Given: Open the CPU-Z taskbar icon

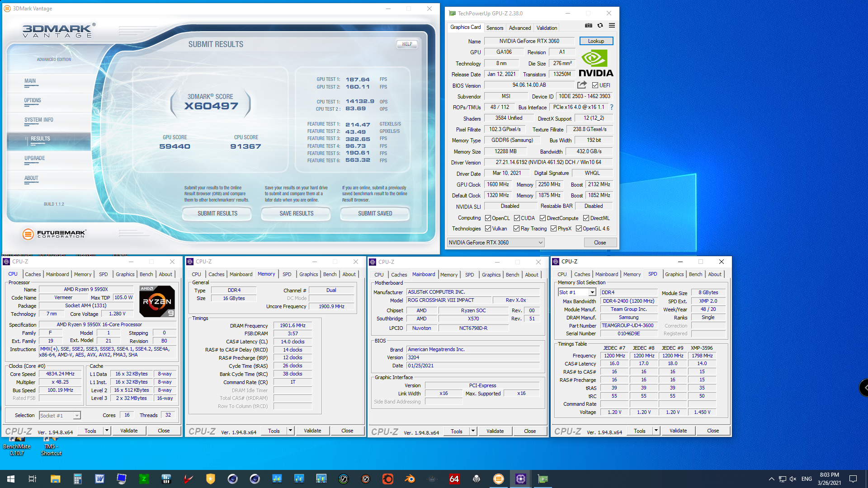Looking at the screenshot, I should pos(521,479).
